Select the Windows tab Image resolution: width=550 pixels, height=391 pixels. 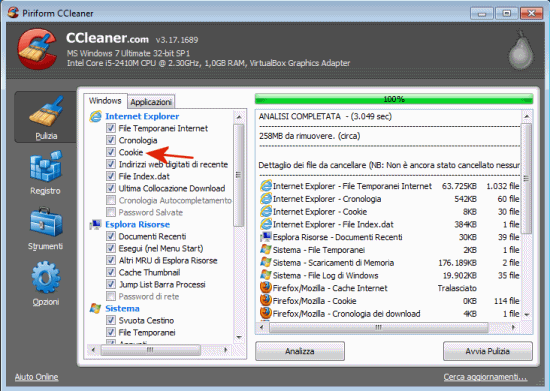[x=105, y=101]
